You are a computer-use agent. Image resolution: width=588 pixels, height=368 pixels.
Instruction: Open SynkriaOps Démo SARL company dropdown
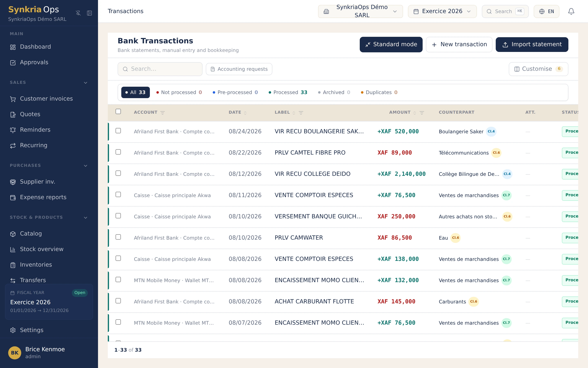[x=360, y=11]
